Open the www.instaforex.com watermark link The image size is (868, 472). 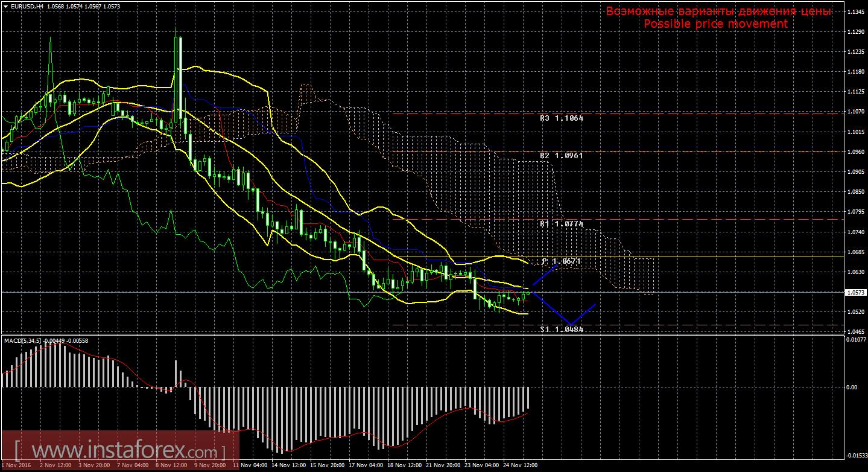[x=119, y=451]
